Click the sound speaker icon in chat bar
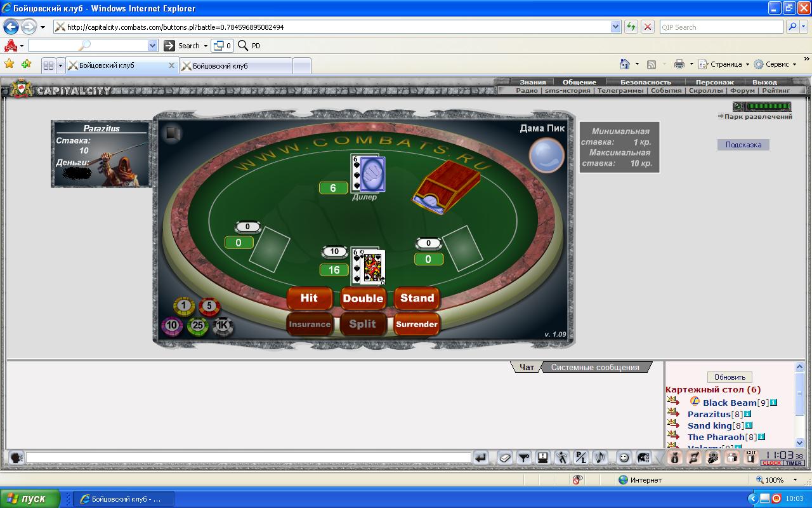The image size is (812, 508). tap(600, 457)
